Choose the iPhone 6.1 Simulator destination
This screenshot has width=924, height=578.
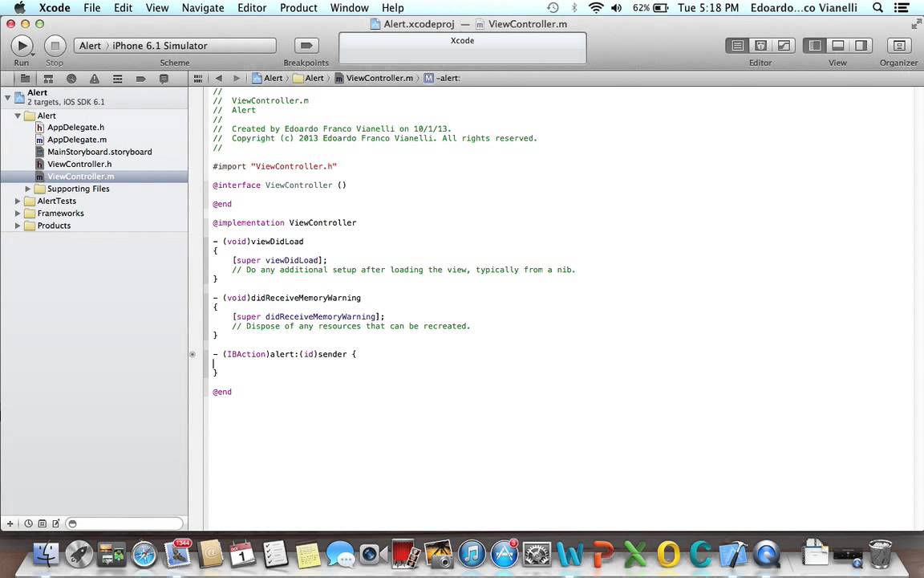tap(160, 46)
